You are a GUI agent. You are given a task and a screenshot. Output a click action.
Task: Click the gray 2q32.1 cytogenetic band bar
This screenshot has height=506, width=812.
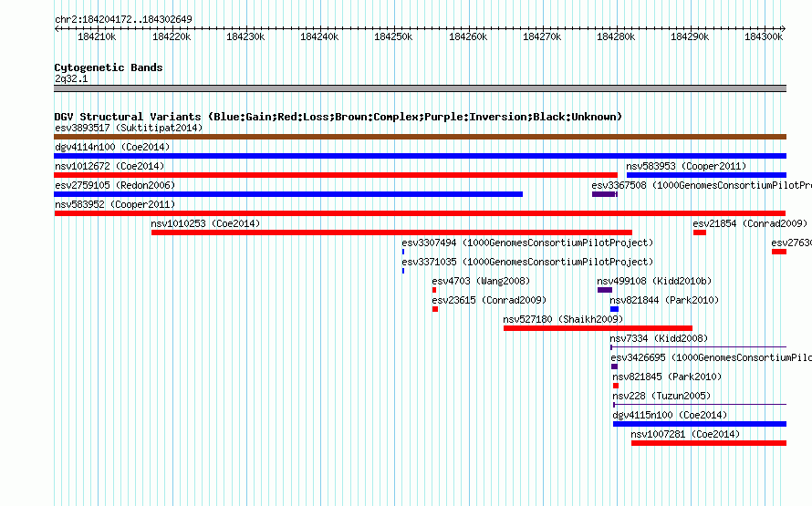420,88
